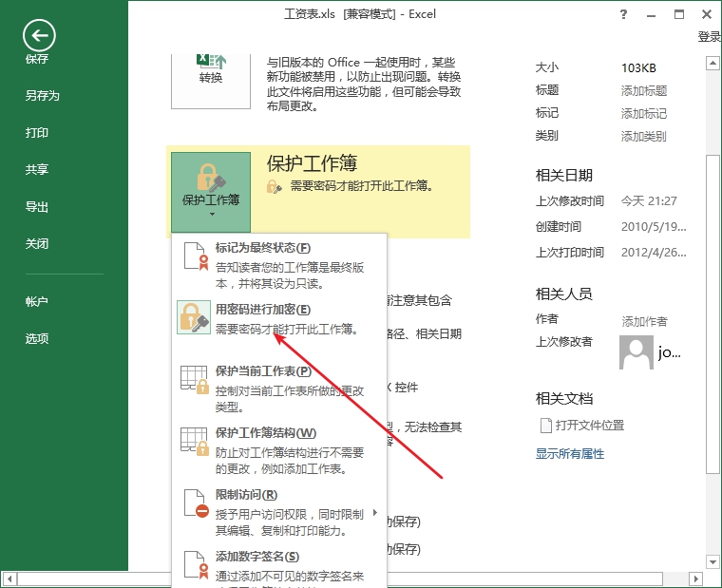Screen dimensions: 722x588
Task: Click the 保护工作簿 section heading text
Action: tap(312, 163)
